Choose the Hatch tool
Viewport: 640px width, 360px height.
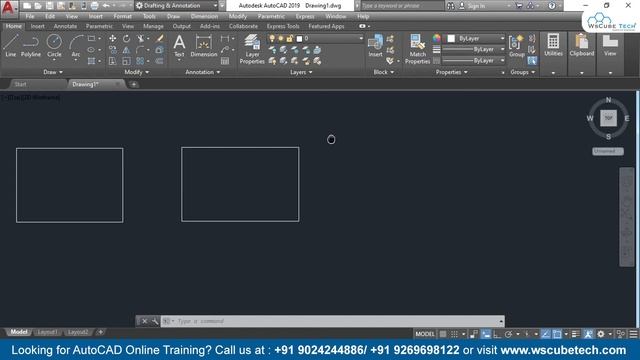click(x=91, y=61)
